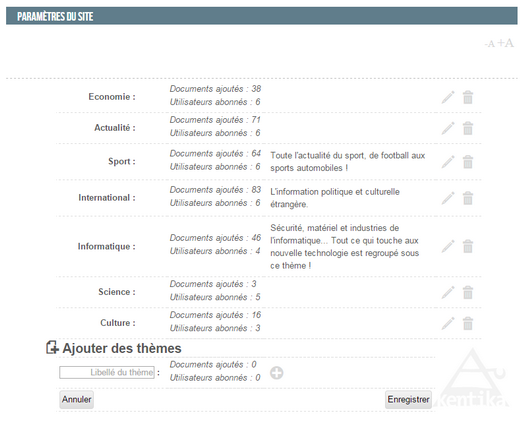This screenshot has width=523, height=423.
Task: Click the Annuler button
Action: coord(76,399)
